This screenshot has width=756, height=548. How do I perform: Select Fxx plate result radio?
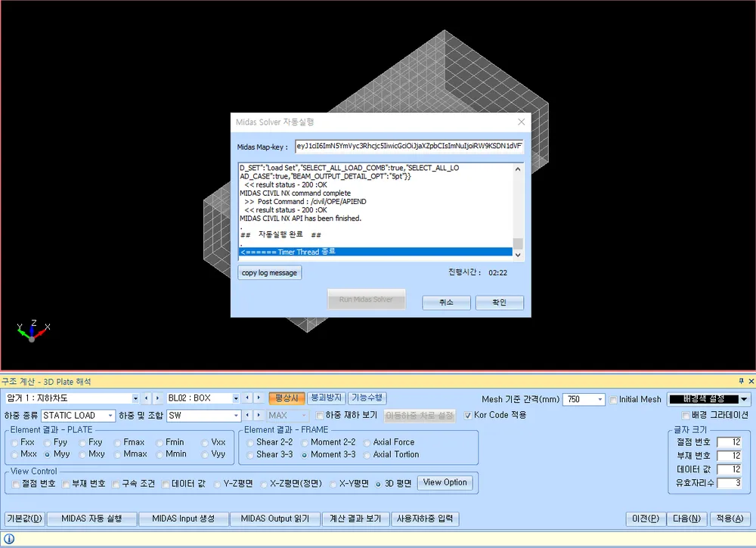coord(14,442)
